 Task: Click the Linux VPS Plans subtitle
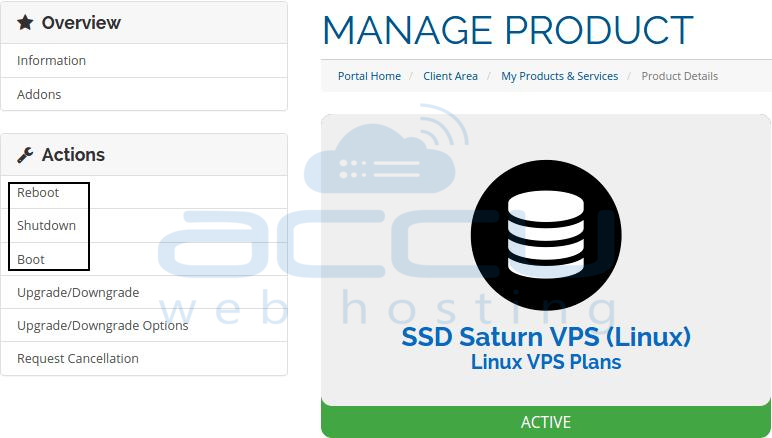click(546, 362)
